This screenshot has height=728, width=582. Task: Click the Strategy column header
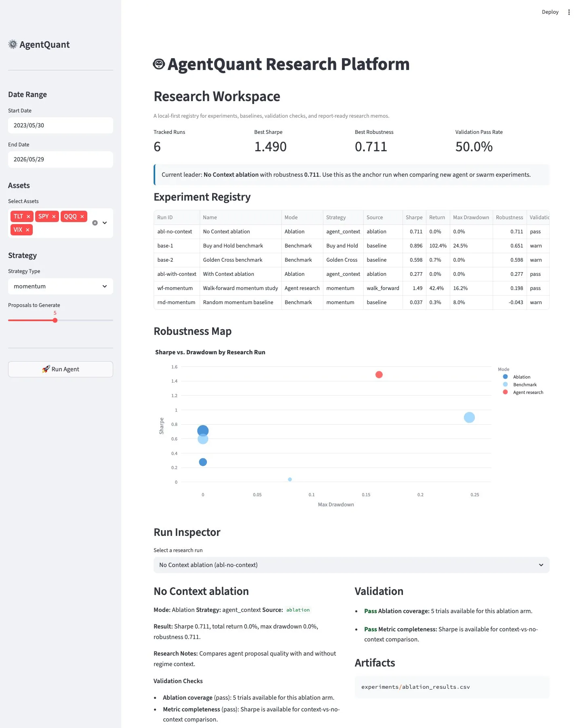343,218
